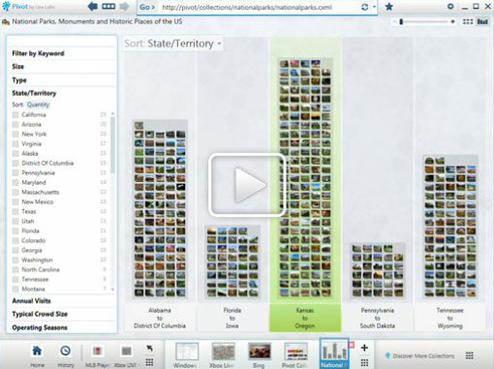Select the Xbox Live collection tab

coord(223,355)
